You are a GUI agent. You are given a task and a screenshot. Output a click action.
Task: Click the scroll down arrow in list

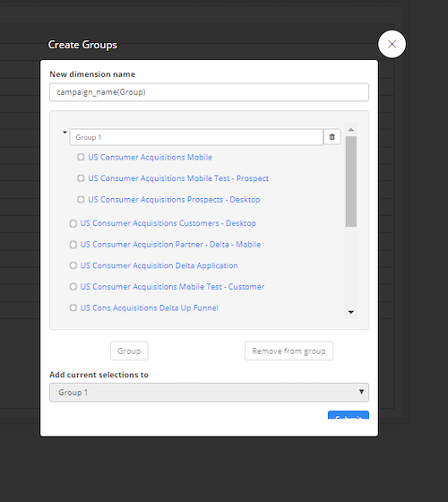click(x=350, y=312)
